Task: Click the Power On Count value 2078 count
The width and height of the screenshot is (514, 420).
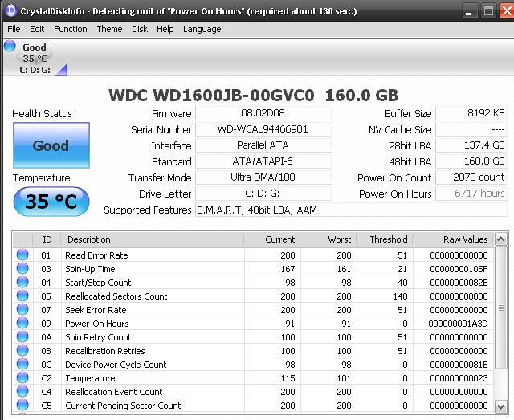Action: [471, 177]
